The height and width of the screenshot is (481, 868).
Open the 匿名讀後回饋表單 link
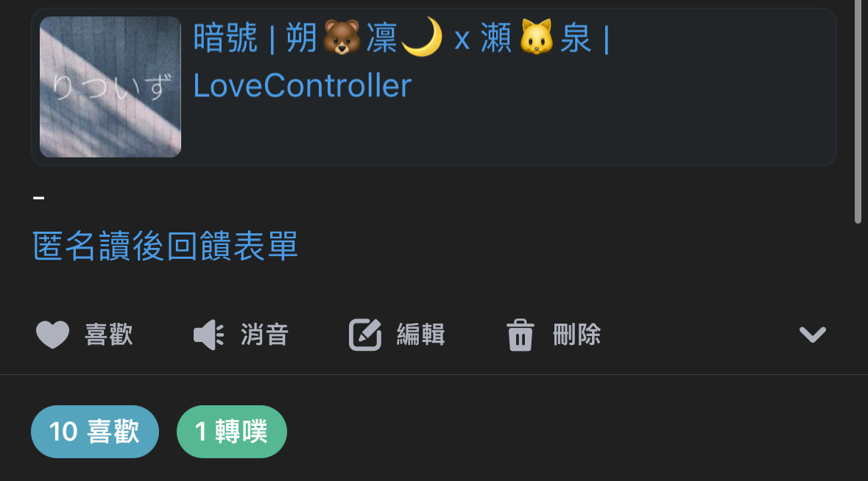click(165, 246)
